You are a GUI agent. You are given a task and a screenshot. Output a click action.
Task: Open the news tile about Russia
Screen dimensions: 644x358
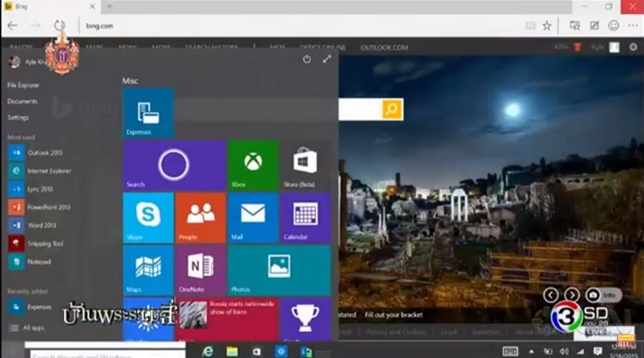(226, 319)
